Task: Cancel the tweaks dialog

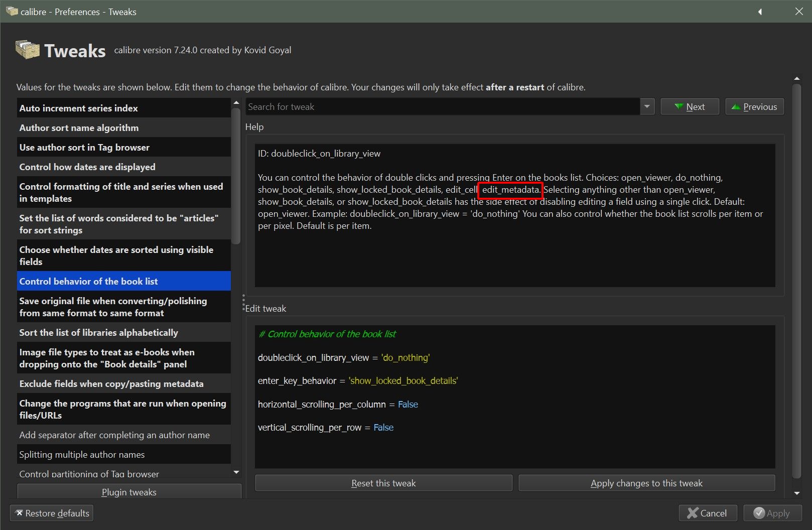Action: pos(708,513)
